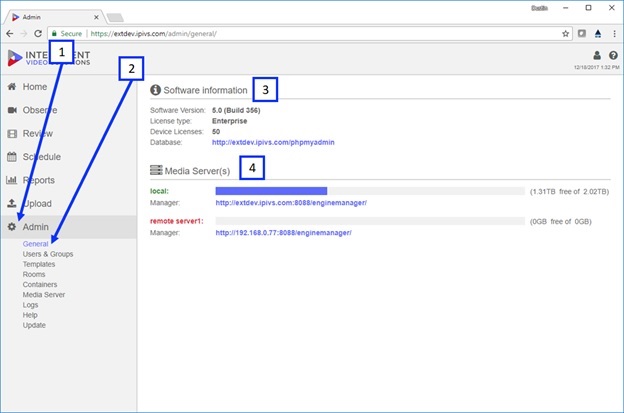Close the Admin browser tab
624x413 pixels.
pos(96,17)
